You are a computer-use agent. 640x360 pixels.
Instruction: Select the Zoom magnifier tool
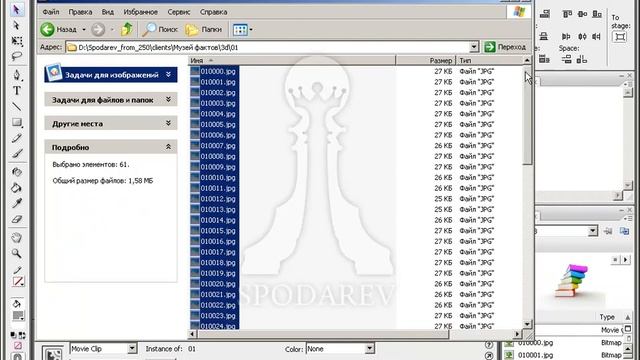tap(17, 253)
